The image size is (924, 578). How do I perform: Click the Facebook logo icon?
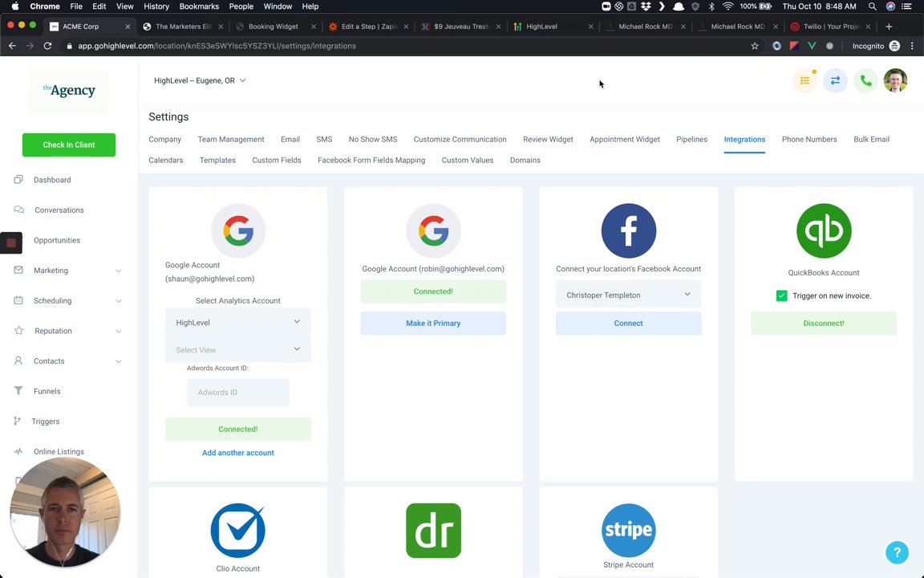click(x=628, y=230)
